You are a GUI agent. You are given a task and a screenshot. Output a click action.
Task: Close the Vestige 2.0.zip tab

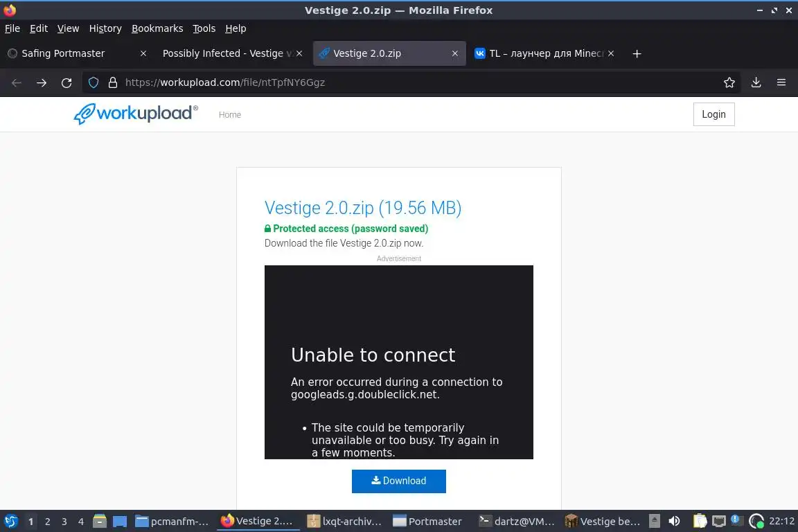tap(455, 53)
